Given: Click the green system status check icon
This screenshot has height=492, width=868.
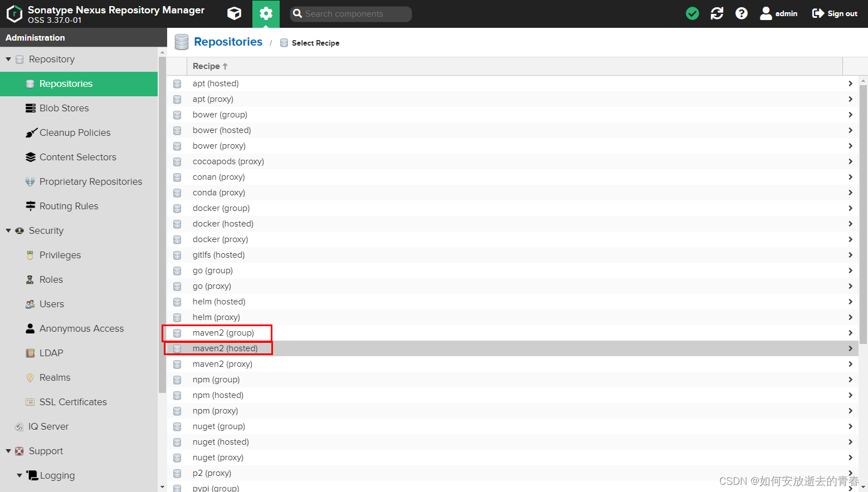Looking at the screenshot, I should pyautogui.click(x=693, y=13).
